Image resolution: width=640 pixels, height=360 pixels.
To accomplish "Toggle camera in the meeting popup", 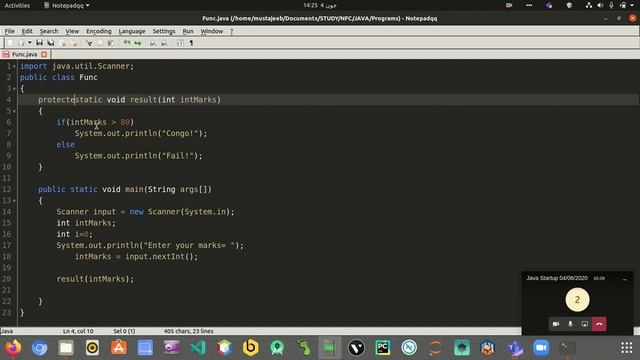I will 556,324.
